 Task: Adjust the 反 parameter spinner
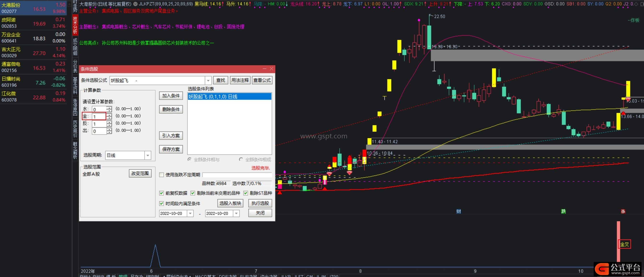pyautogui.click(x=109, y=124)
